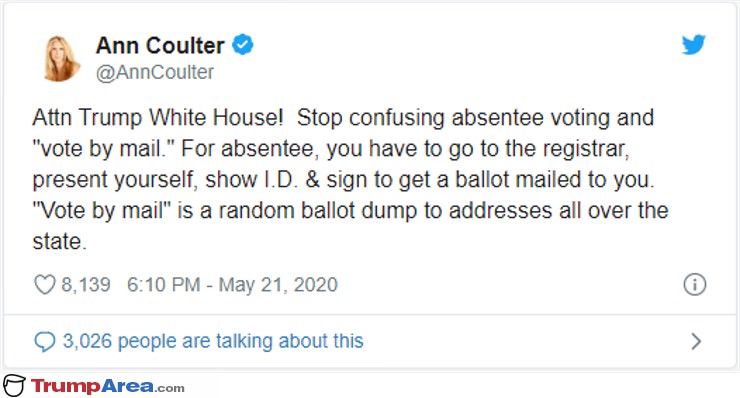The image size is (740, 398).
Task: Click the TrumpArea mascot face logo
Action: coord(14,386)
